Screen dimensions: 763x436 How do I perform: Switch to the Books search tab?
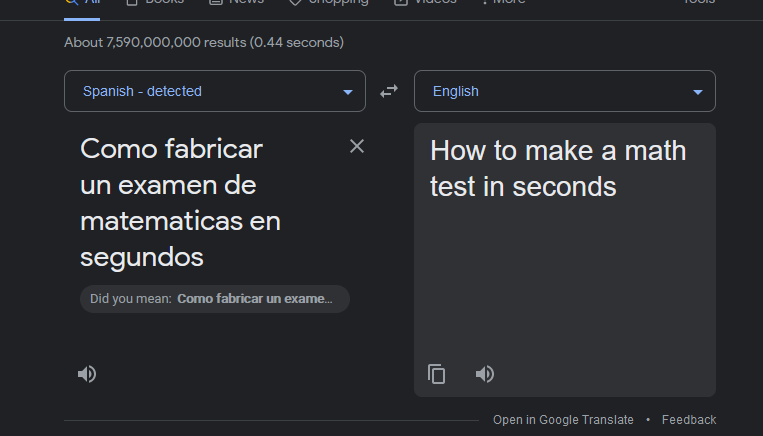pos(155,3)
